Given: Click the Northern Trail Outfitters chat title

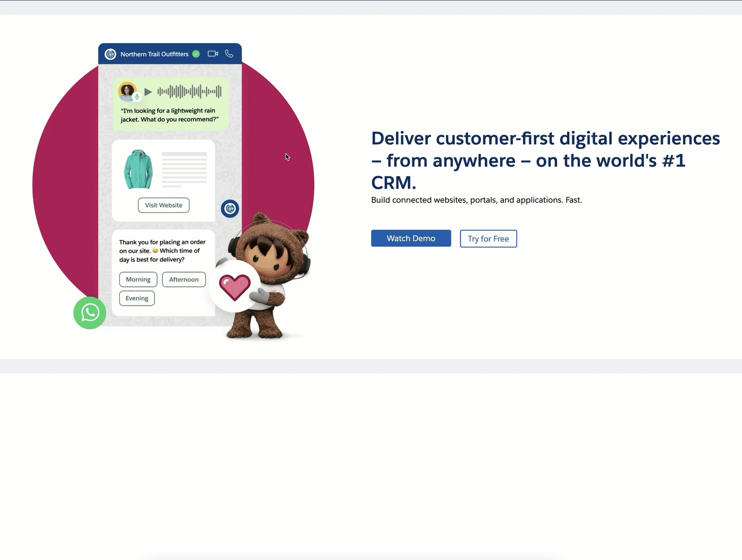Looking at the screenshot, I should click(x=155, y=54).
